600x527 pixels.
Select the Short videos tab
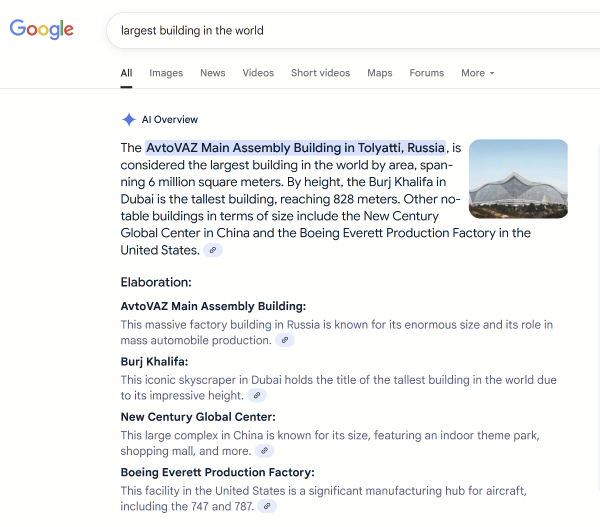pyautogui.click(x=320, y=73)
